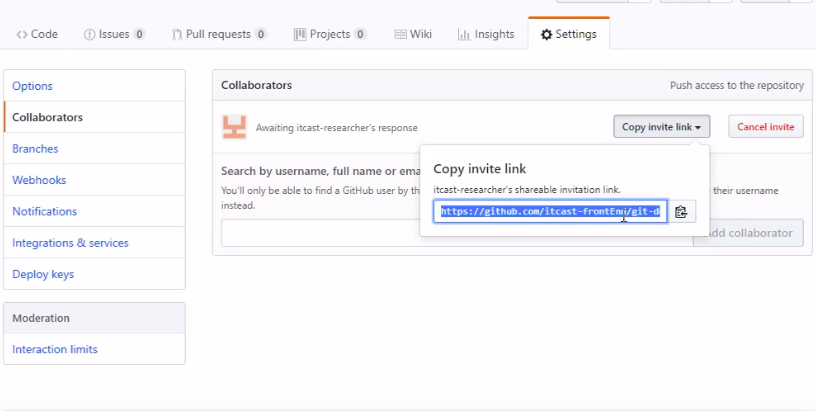Click the invitation link URL field
Viewport: 816px width, 411px height.
550,212
